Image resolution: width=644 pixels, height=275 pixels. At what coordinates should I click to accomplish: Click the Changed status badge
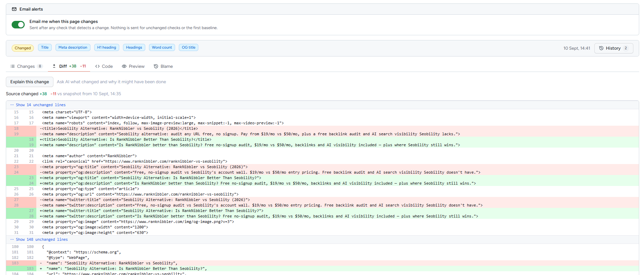23,48
